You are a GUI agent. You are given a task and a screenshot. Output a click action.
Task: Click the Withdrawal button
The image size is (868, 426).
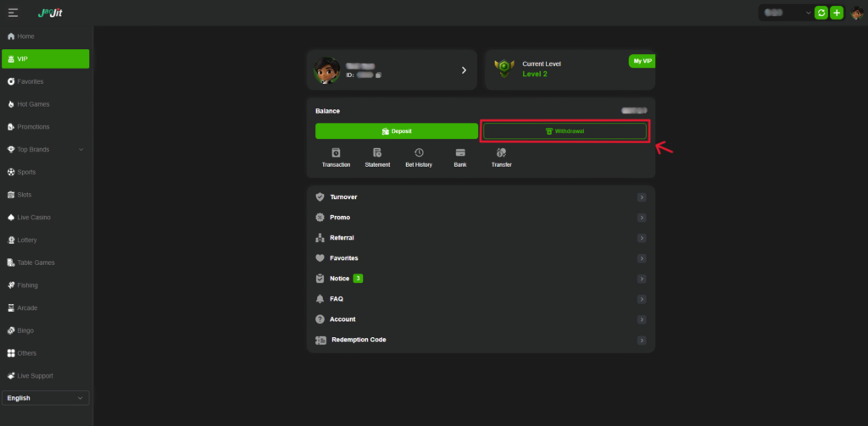coord(565,131)
